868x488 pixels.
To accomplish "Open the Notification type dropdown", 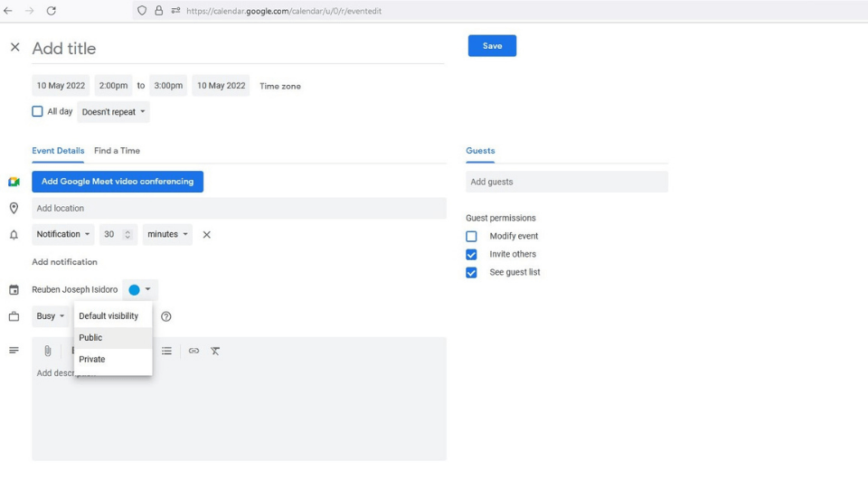I will pos(63,235).
